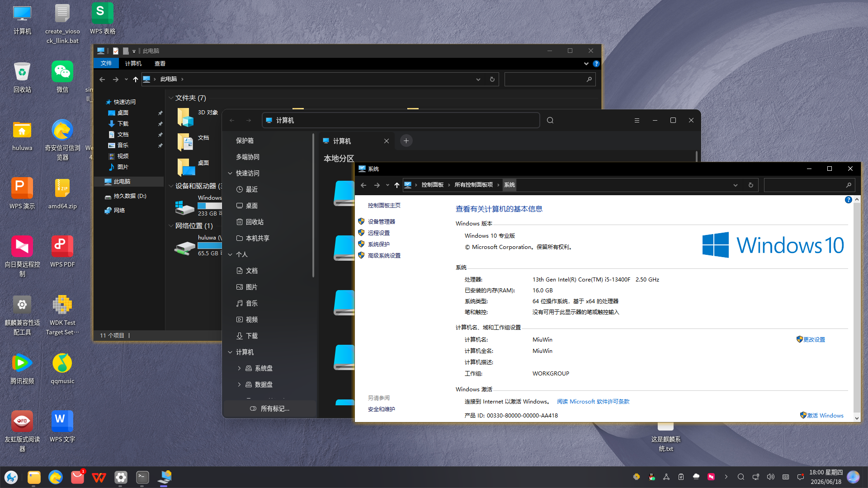Collapse 快速访问 section in 计算机 sidebar
868x488 pixels.
(x=230, y=173)
